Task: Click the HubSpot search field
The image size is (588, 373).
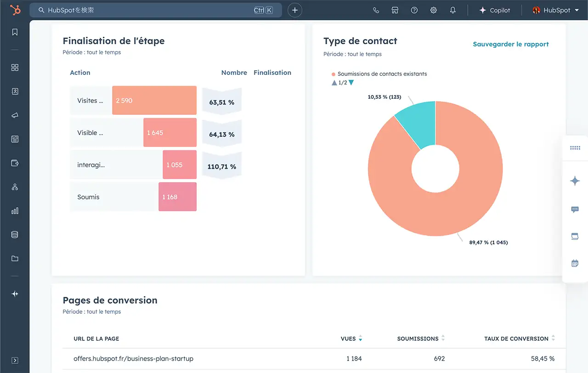Action: [x=147, y=10]
